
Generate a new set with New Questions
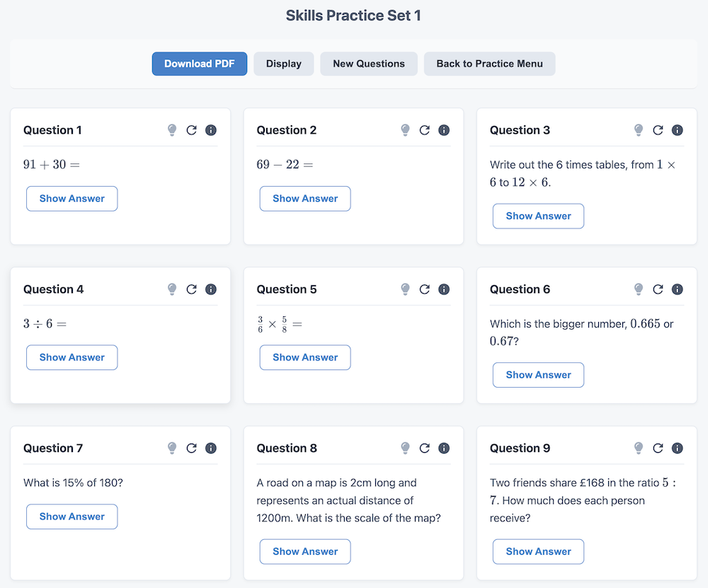[x=369, y=64]
